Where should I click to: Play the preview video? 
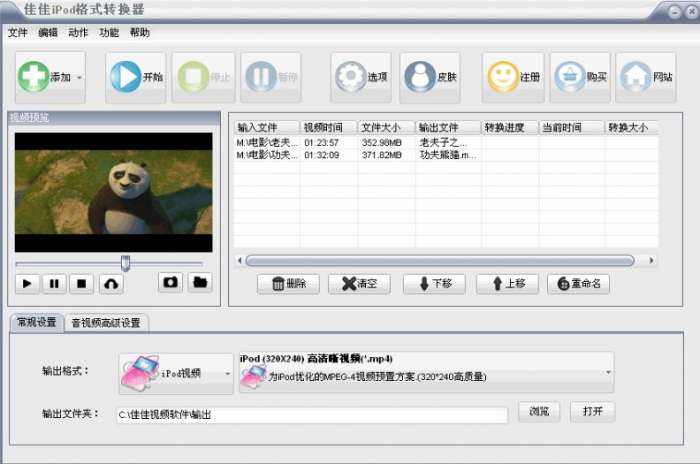[x=27, y=284]
